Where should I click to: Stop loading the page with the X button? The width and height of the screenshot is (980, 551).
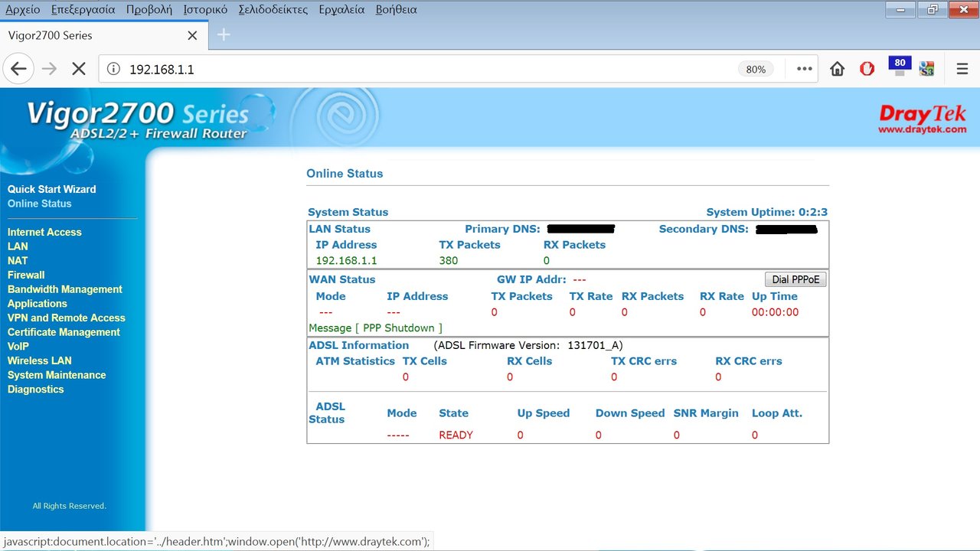[78, 69]
